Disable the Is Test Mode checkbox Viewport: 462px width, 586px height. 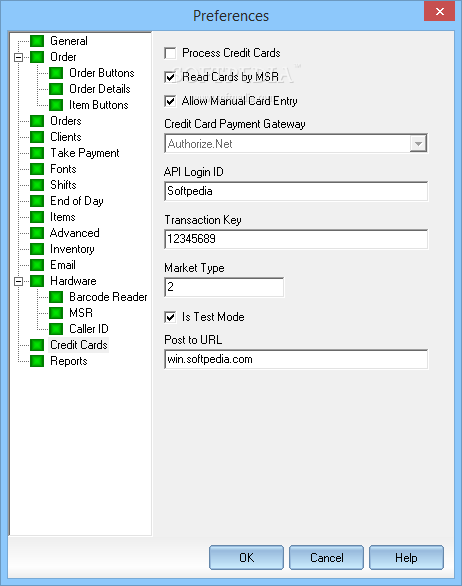[170, 317]
